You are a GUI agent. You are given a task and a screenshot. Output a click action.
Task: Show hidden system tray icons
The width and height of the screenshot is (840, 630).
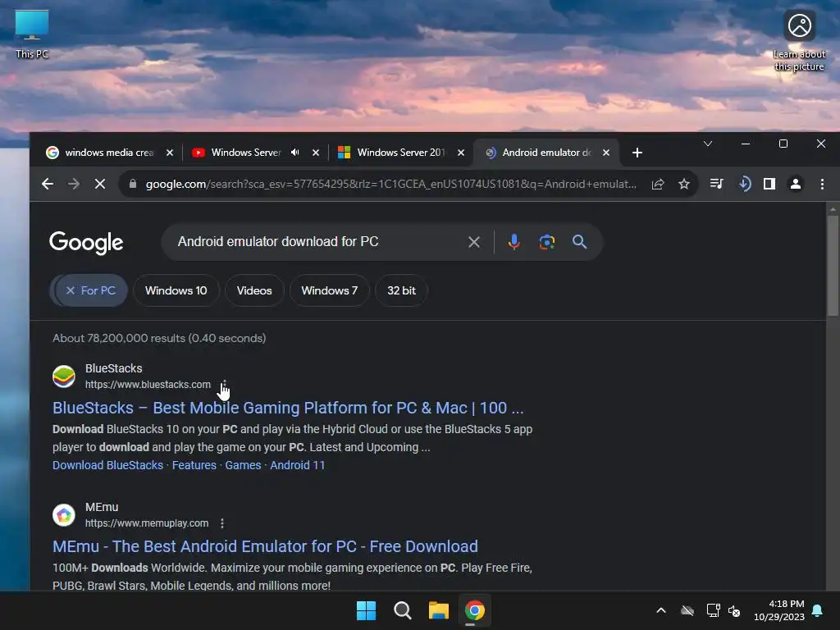[x=661, y=610]
